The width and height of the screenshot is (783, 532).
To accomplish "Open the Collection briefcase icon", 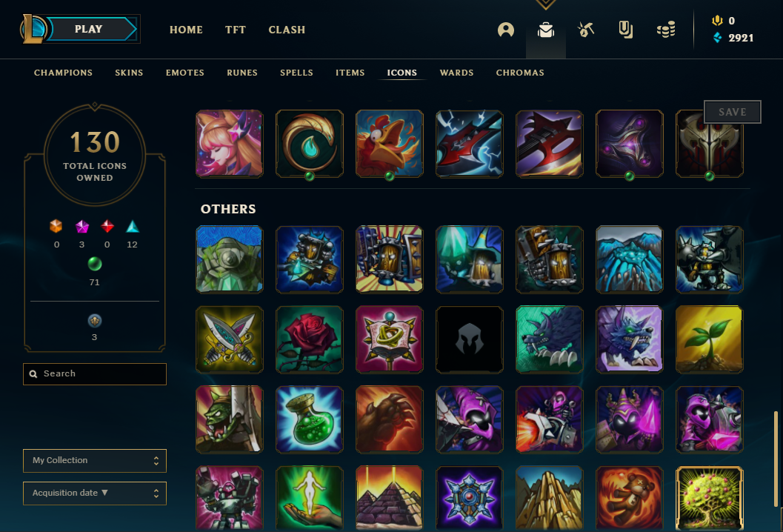I will (x=546, y=30).
